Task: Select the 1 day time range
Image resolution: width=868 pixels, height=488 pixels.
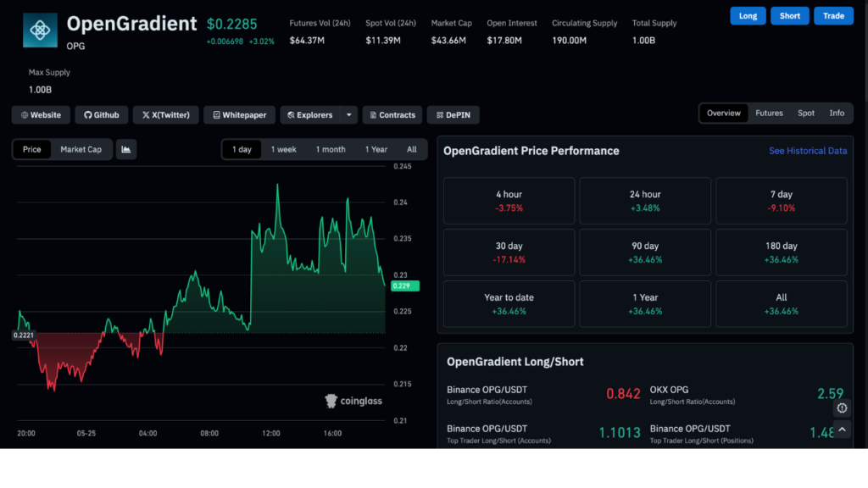Action: click(242, 149)
